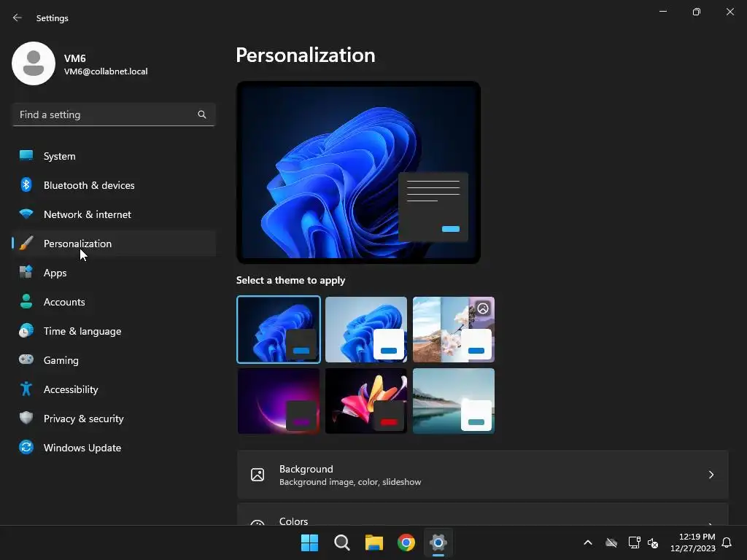Open Privacy & security settings

pos(114,419)
